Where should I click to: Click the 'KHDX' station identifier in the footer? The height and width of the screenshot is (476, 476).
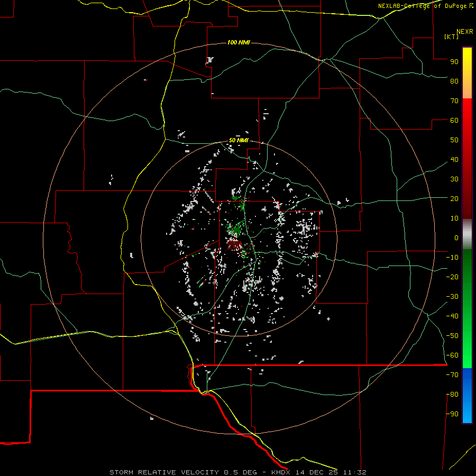(x=281, y=472)
